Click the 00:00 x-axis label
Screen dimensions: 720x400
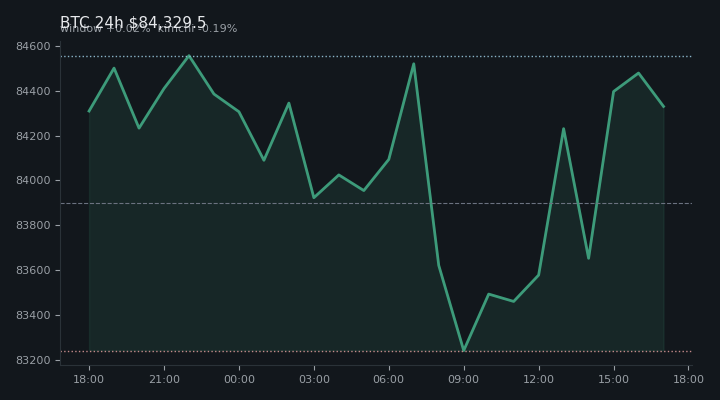click(x=239, y=379)
